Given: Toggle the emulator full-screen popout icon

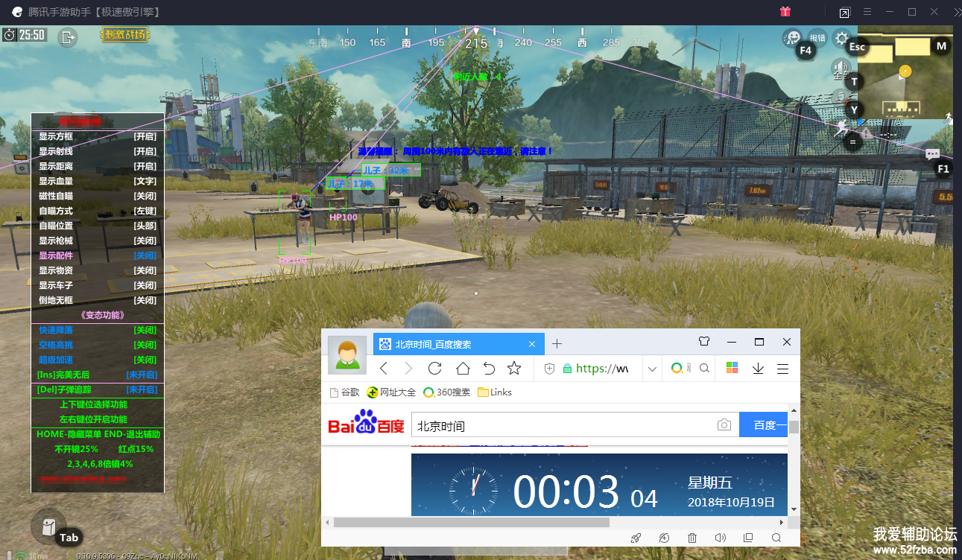Looking at the screenshot, I should [844, 13].
